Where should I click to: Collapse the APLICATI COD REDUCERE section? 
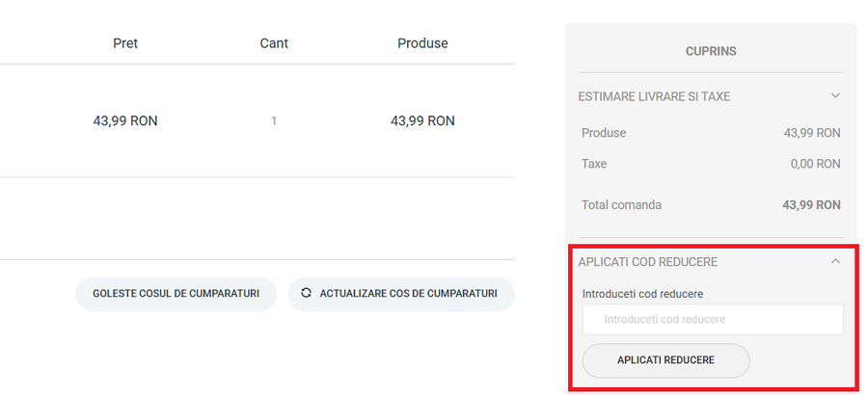point(648,262)
